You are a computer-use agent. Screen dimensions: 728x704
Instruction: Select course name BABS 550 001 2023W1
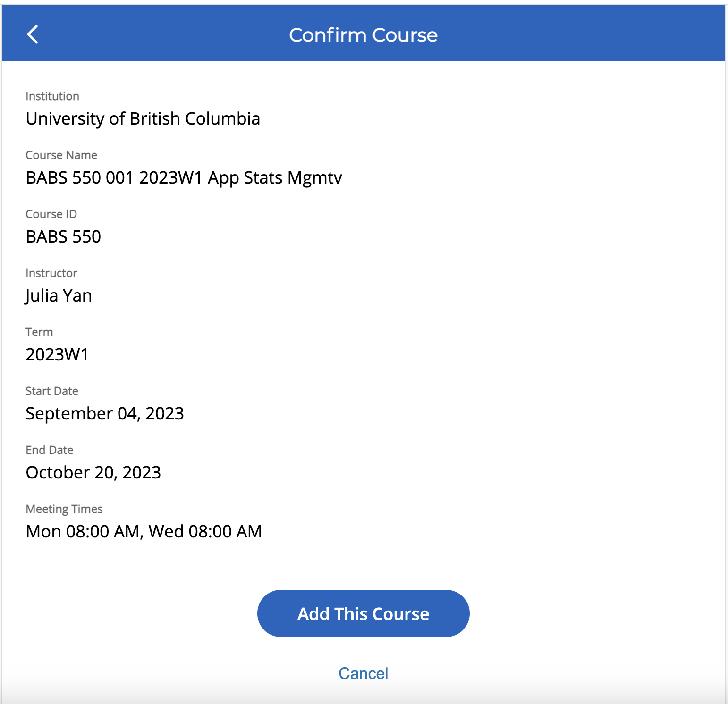[184, 178]
